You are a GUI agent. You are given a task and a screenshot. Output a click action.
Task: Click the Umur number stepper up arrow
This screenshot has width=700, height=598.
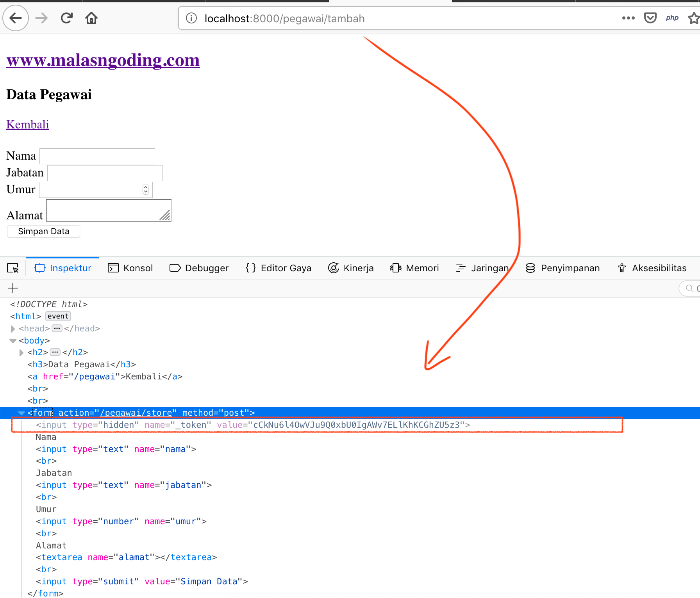point(146,187)
